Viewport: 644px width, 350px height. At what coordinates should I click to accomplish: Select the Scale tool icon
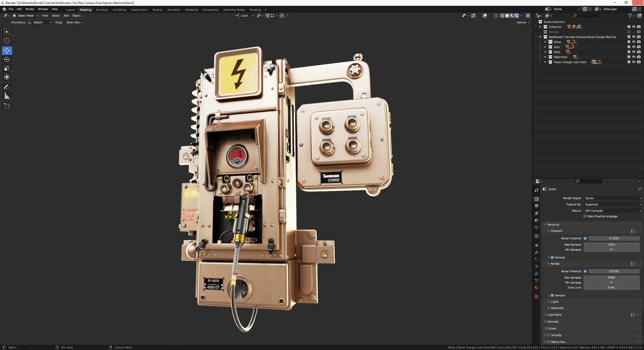coord(7,68)
